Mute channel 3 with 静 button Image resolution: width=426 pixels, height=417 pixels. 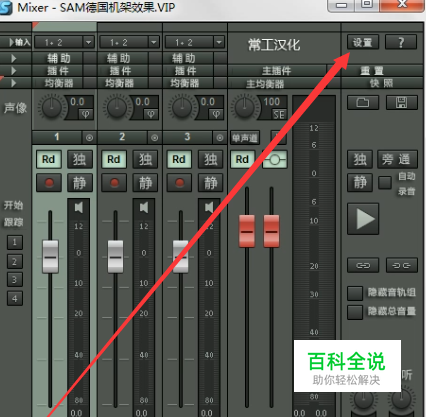pyautogui.click(x=211, y=183)
